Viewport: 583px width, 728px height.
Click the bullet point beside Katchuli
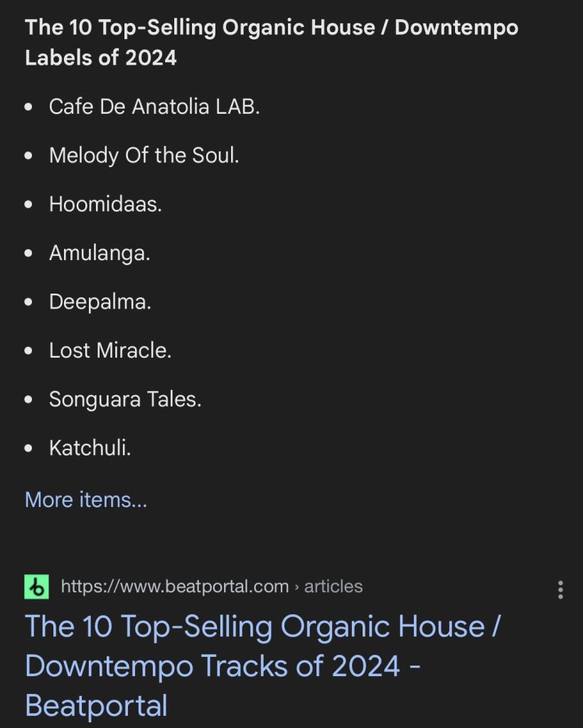coord(28,449)
